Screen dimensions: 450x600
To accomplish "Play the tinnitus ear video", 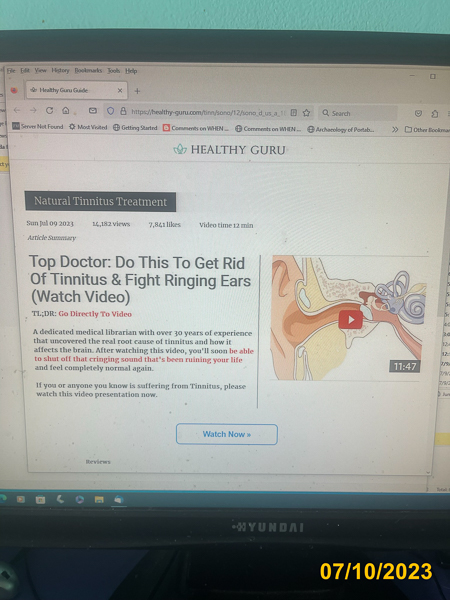I will pyautogui.click(x=351, y=320).
